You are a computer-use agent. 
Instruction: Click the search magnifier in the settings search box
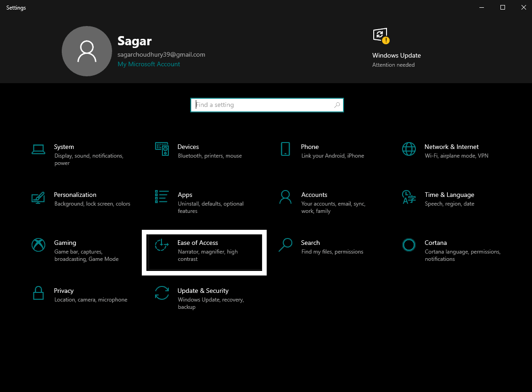point(337,105)
